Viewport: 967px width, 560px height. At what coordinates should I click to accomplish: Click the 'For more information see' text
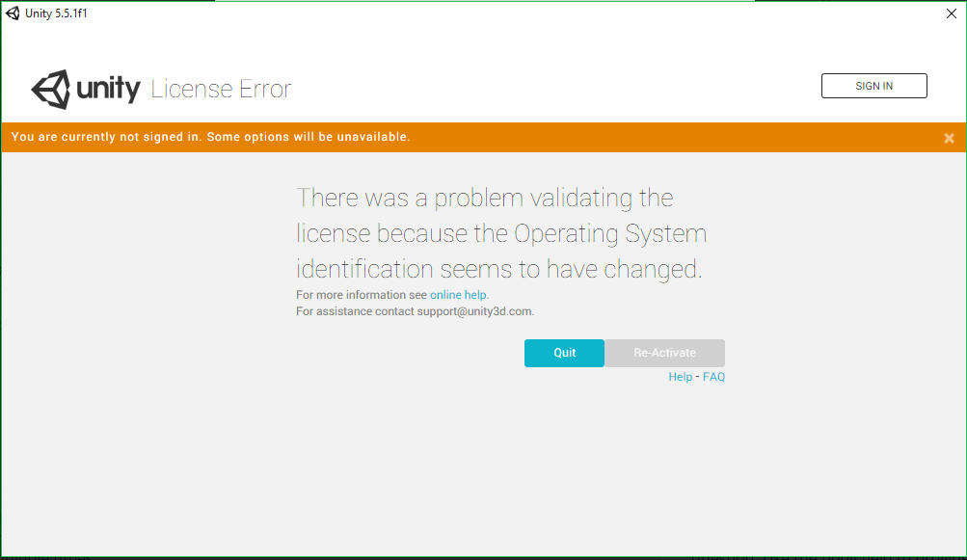click(x=362, y=295)
